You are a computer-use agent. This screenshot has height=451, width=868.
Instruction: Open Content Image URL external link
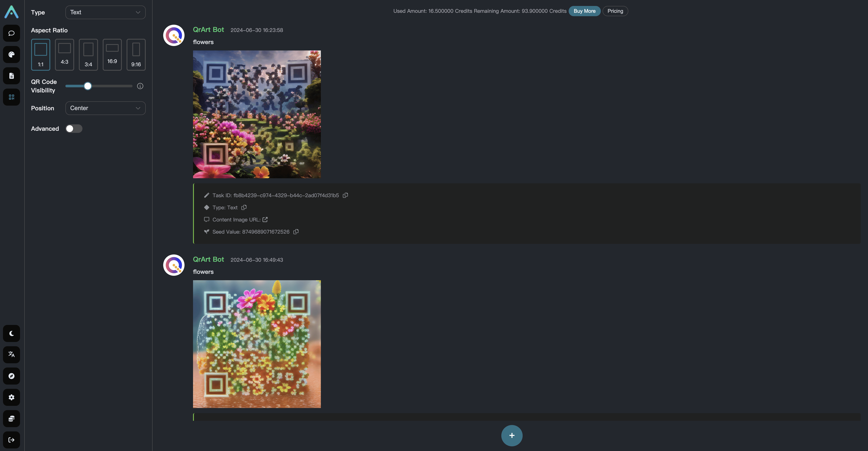click(x=265, y=220)
